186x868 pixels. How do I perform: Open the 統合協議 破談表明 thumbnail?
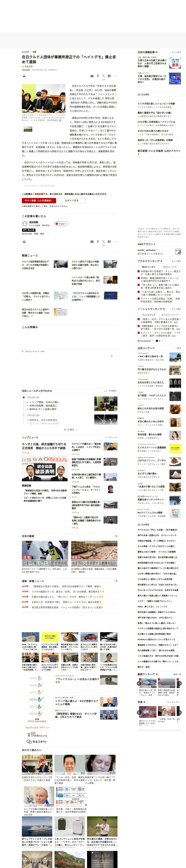click(45, 469)
